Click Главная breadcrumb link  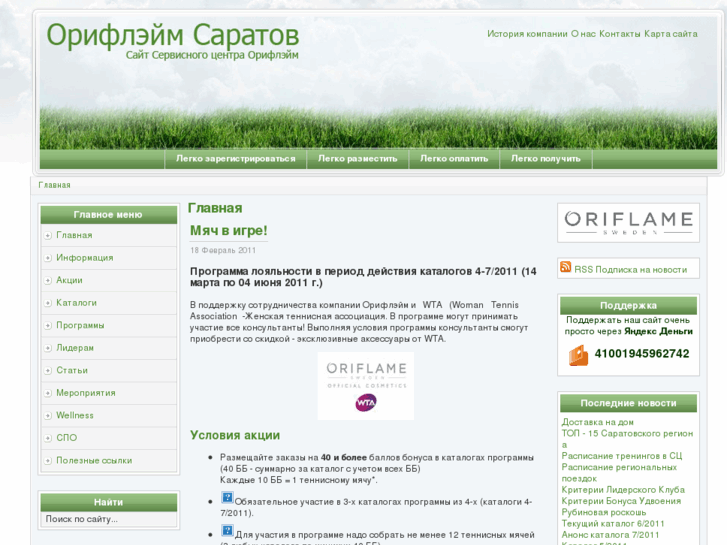click(54, 185)
